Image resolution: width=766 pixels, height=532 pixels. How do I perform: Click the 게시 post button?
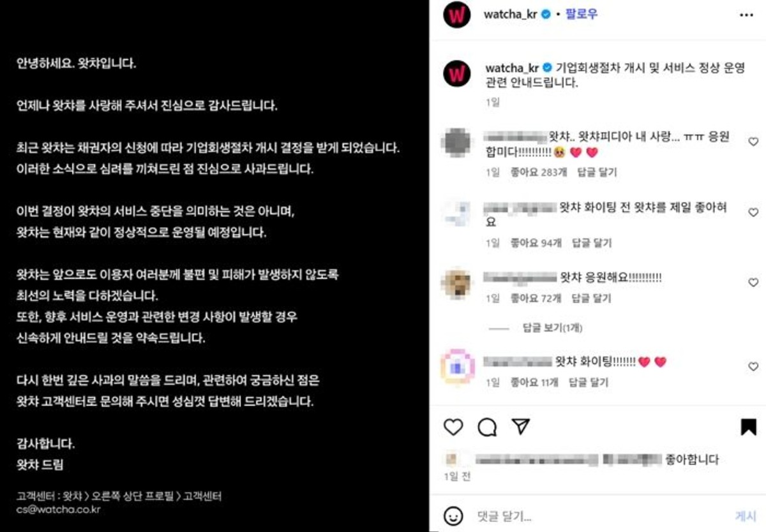coord(746,515)
